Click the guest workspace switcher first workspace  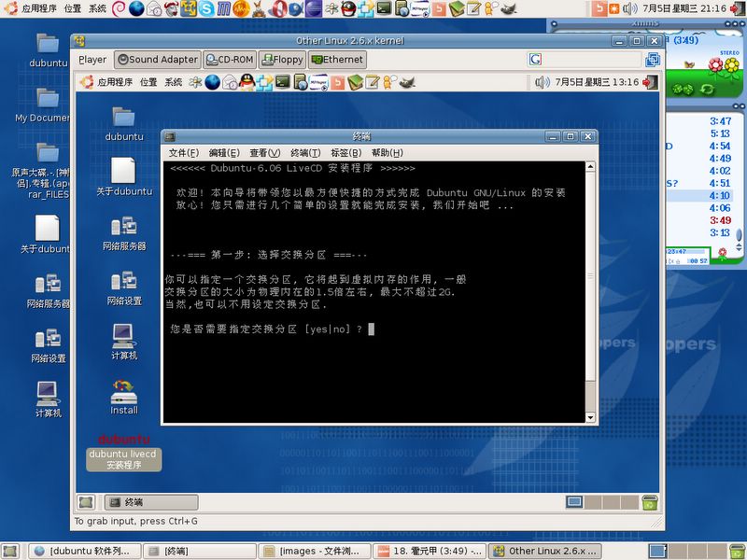pyautogui.click(x=574, y=502)
